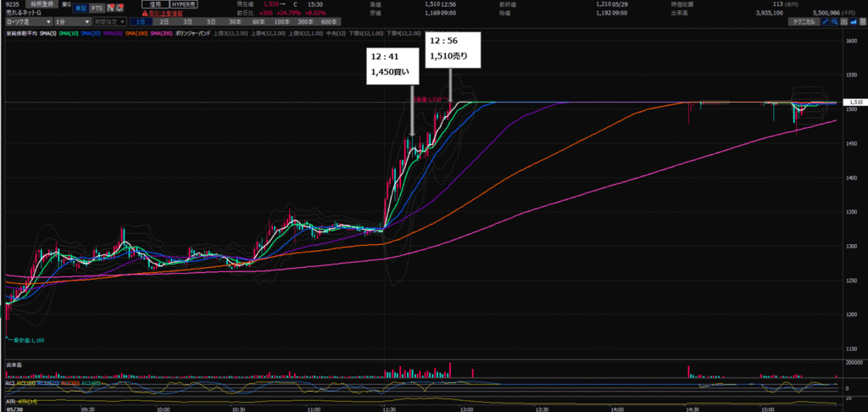
Task: Click the 中央(12) band label
Action: click(x=336, y=33)
